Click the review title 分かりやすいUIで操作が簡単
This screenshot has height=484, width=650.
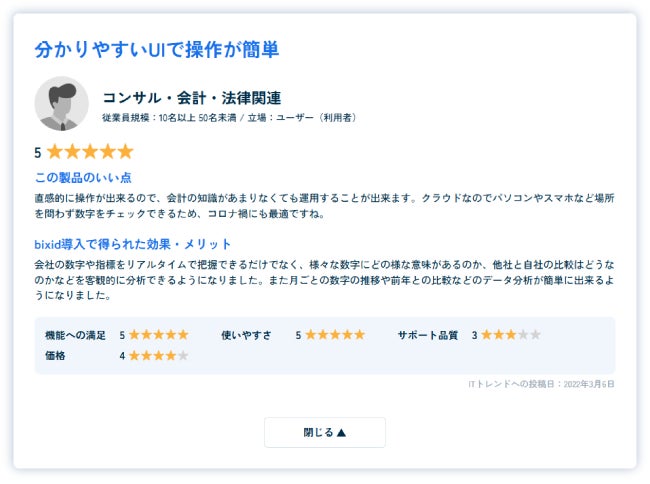156,49
